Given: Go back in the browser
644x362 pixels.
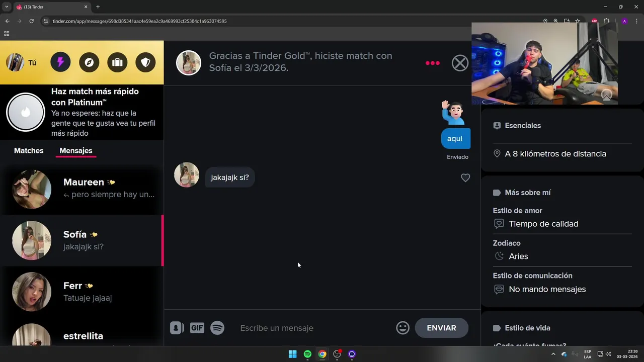Looking at the screenshot, I should click(7, 21).
